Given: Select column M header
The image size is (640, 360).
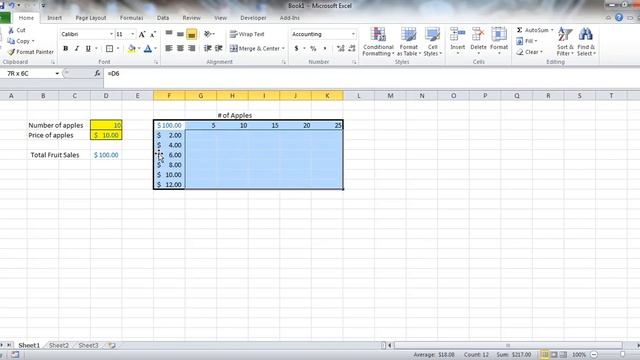Looking at the screenshot, I should tap(390, 96).
